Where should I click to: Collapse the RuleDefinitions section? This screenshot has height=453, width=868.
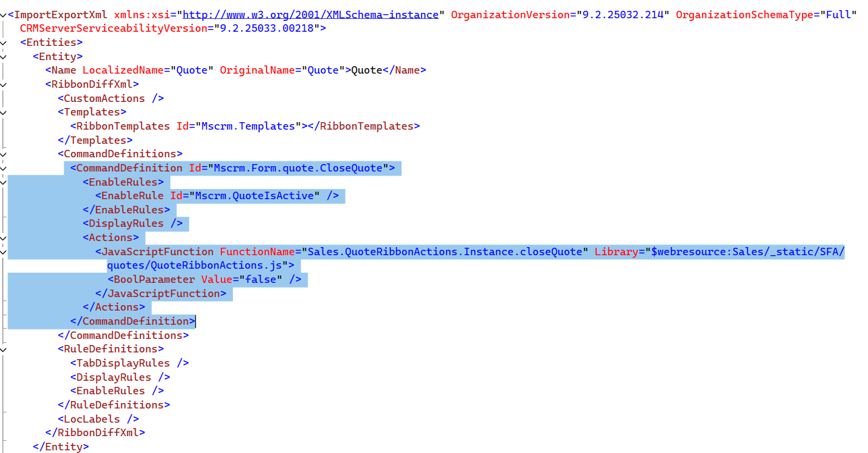[x=3, y=348]
